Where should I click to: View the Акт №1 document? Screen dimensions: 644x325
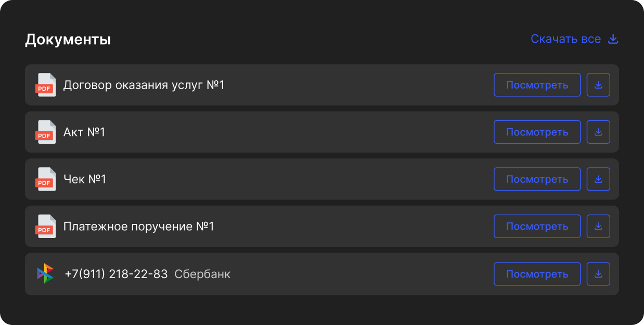537,132
